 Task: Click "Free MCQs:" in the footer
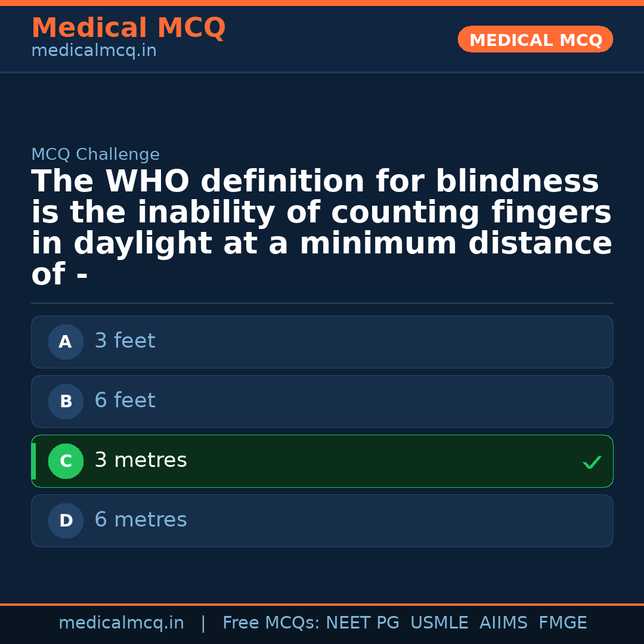[x=271, y=623]
